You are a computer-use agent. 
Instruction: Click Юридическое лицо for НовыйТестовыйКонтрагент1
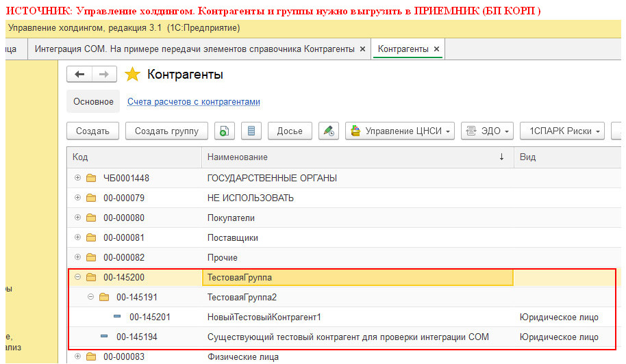pos(558,317)
